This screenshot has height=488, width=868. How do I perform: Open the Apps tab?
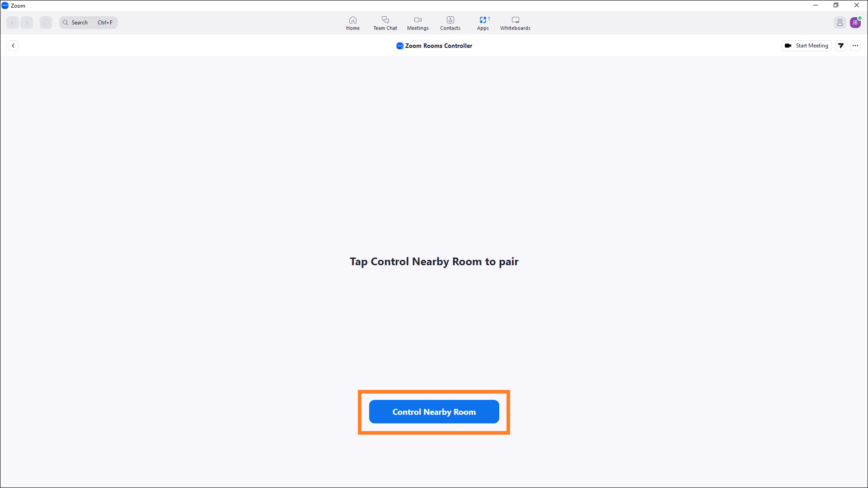483,23
